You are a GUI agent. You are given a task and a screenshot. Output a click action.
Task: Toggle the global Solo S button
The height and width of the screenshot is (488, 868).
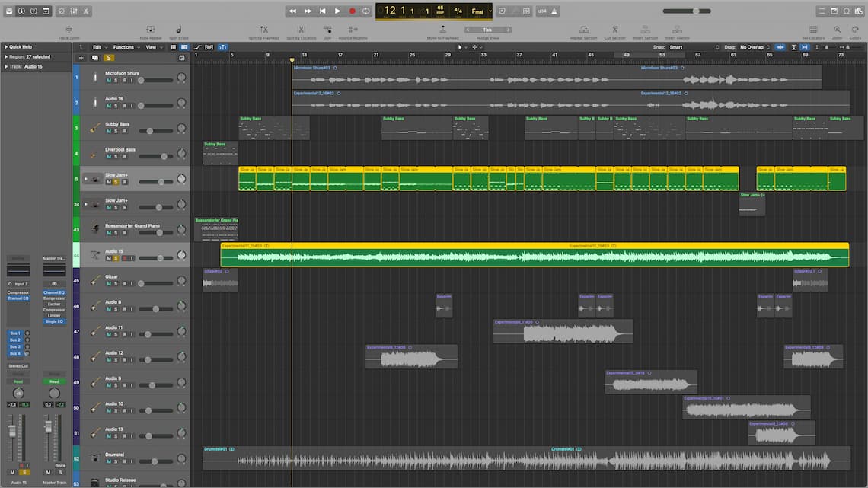coord(109,58)
